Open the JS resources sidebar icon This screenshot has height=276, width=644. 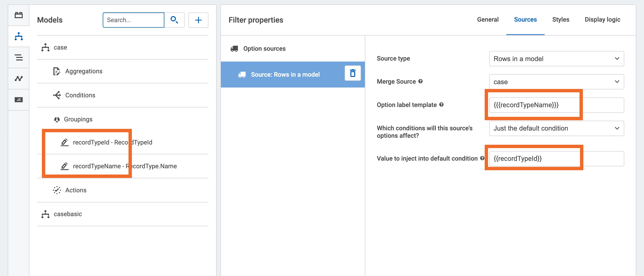19,100
